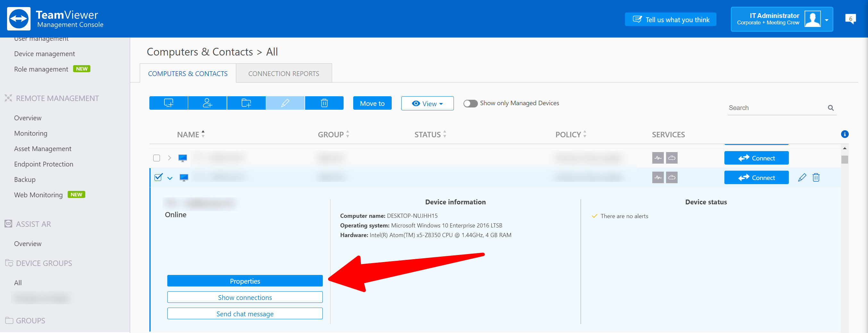Screen dimensions: 868x333
Task: Untick the checked box of selected device row
Action: [158, 177]
